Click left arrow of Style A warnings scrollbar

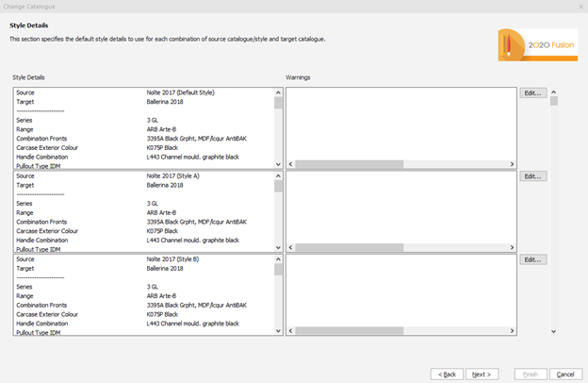pyautogui.click(x=290, y=247)
